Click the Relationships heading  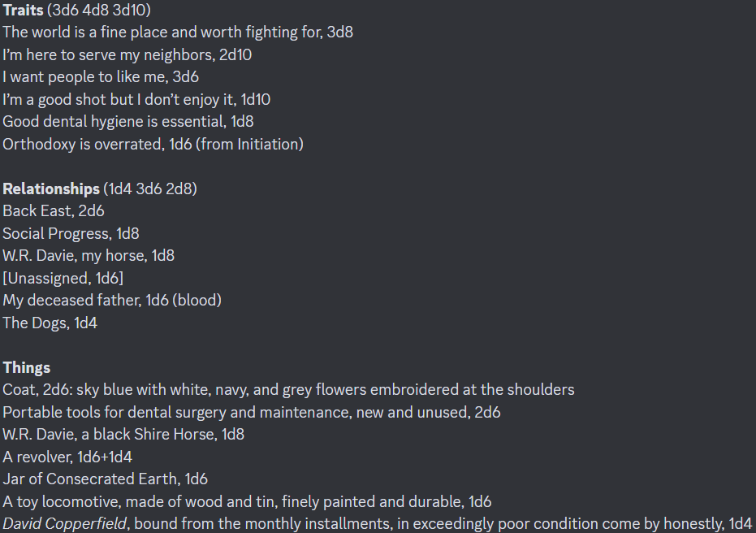point(51,188)
